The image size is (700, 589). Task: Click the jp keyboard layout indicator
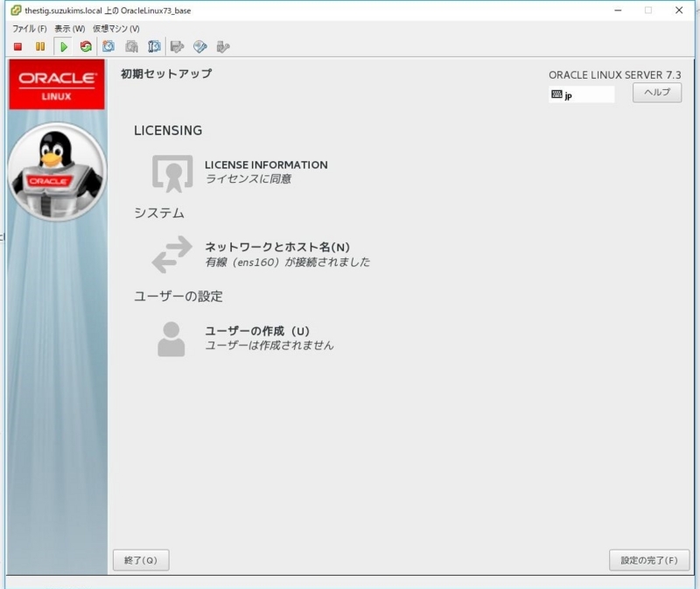click(581, 95)
